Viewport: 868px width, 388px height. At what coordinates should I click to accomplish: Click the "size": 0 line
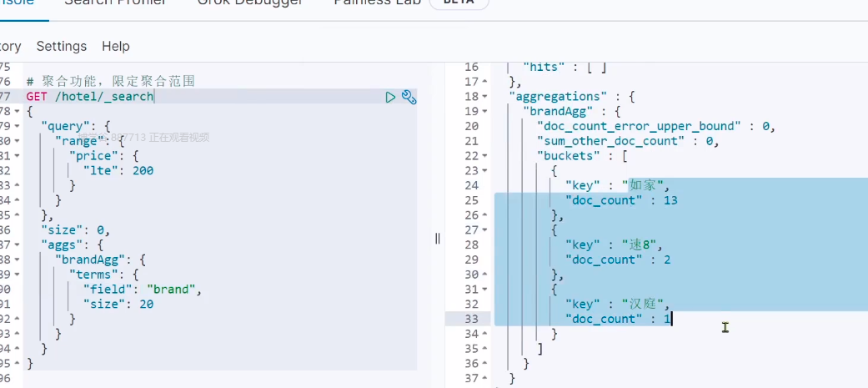coord(76,230)
